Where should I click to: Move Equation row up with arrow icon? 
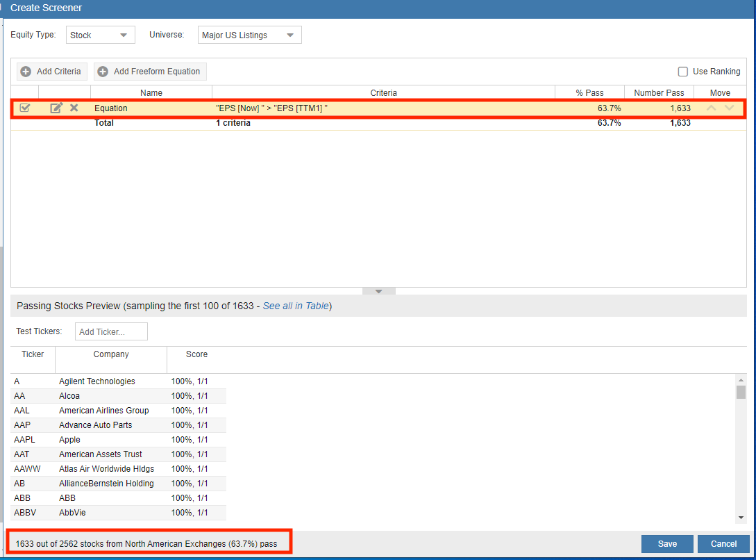pos(711,108)
